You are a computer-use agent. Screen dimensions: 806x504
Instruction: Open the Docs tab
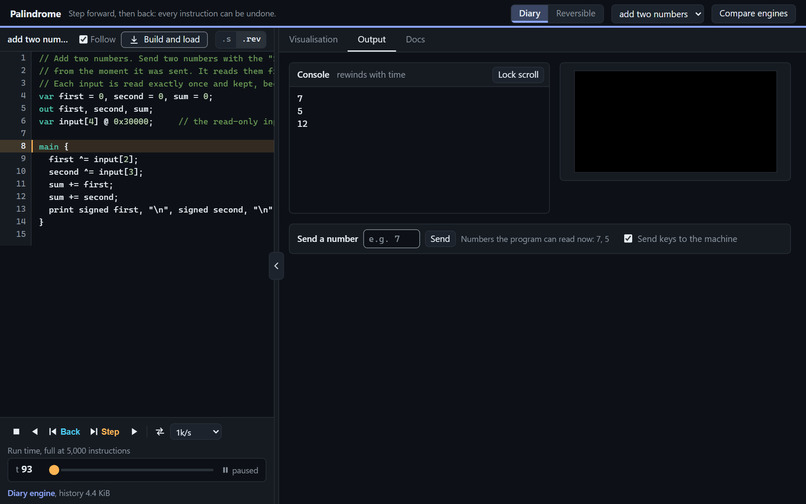coord(415,39)
